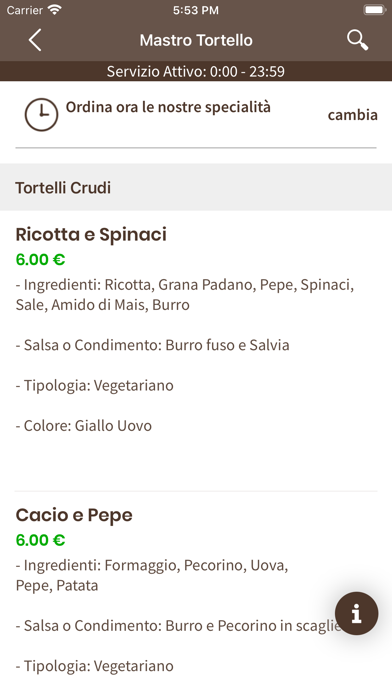The width and height of the screenshot is (392, 696).
Task: Tap the Burro e Pecorino condiment line
Action: point(178,625)
